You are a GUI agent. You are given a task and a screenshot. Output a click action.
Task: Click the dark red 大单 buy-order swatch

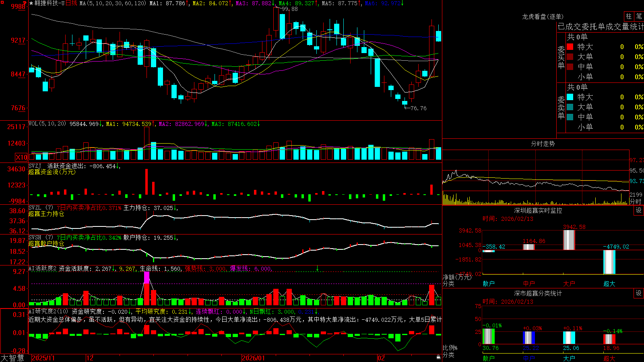pos(570,57)
